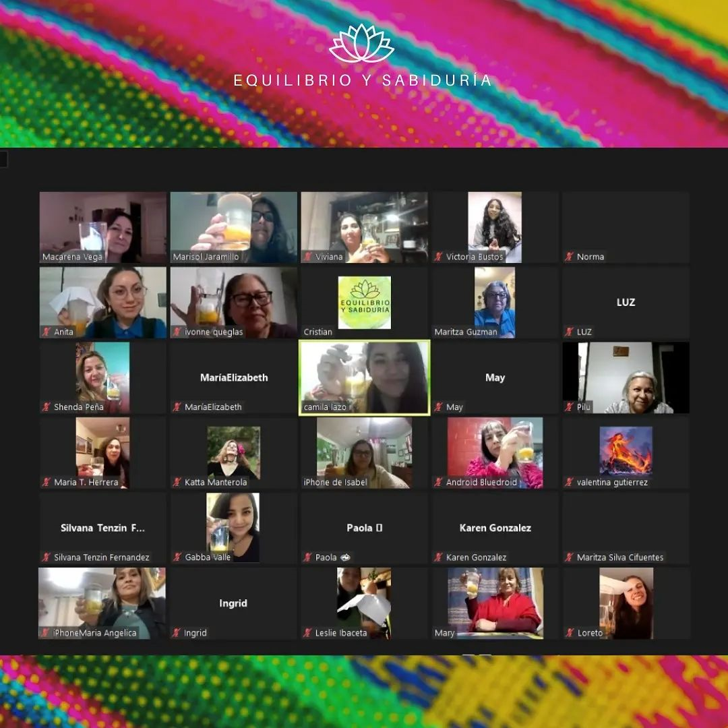728x728 pixels.
Task: Click muted mic icon beside Katta Manterola
Action: [177, 482]
